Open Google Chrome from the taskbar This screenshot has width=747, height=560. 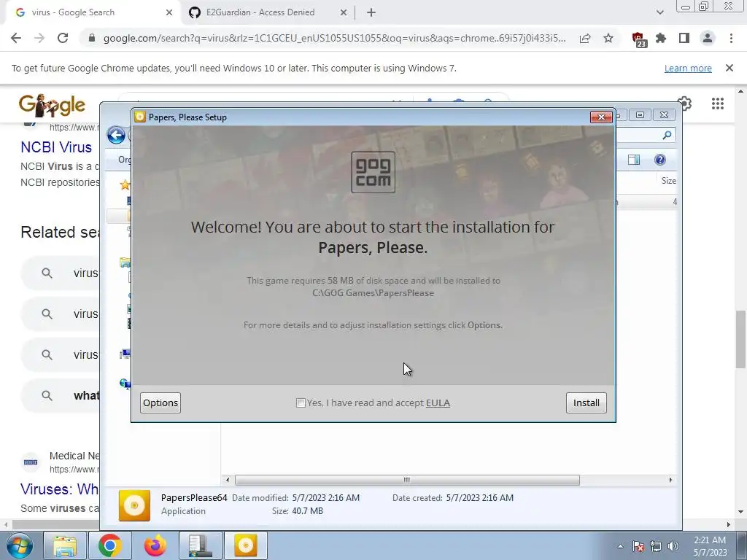tap(109, 545)
